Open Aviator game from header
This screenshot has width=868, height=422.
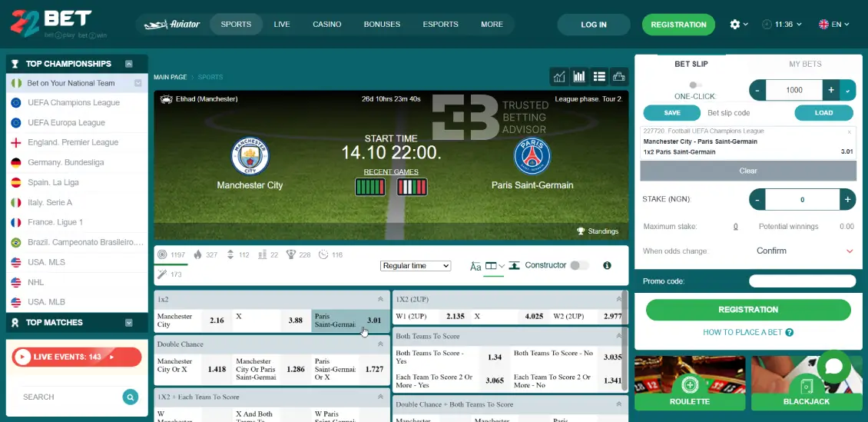(x=172, y=25)
